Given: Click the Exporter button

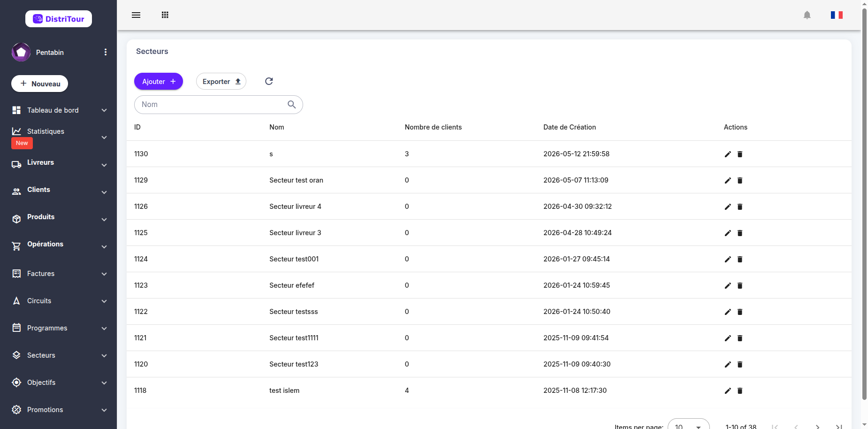Looking at the screenshot, I should tap(221, 81).
